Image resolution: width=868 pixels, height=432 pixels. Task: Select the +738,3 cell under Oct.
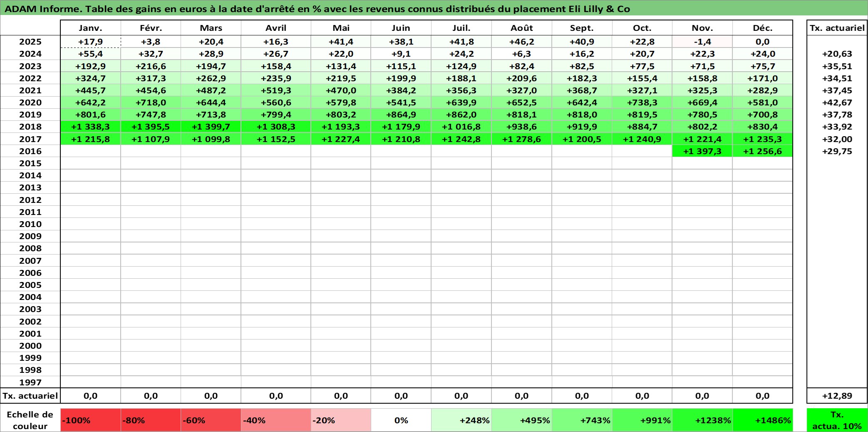[642, 102]
